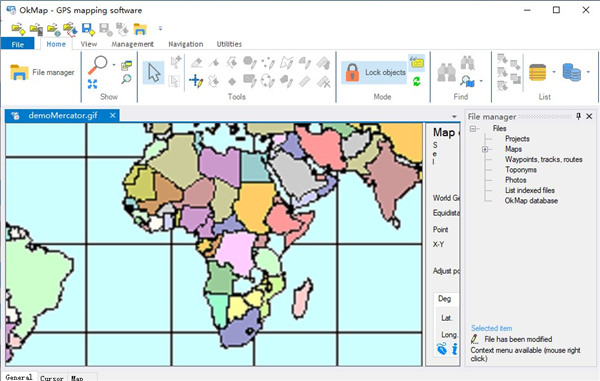Click the search map magnifier icon
The width and height of the screenshot is (600, 381).
pyautogui.click(x=468, y=81)
